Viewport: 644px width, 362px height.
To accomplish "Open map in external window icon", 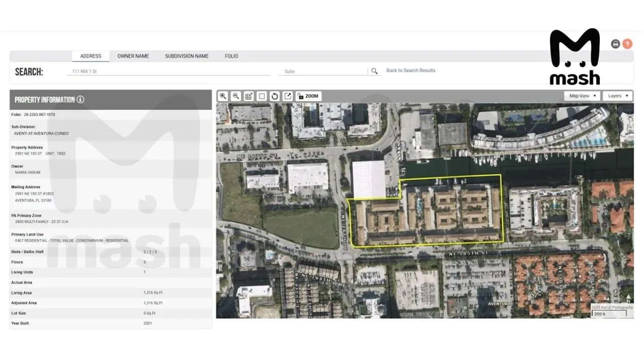I will click(x=287, y=96).
